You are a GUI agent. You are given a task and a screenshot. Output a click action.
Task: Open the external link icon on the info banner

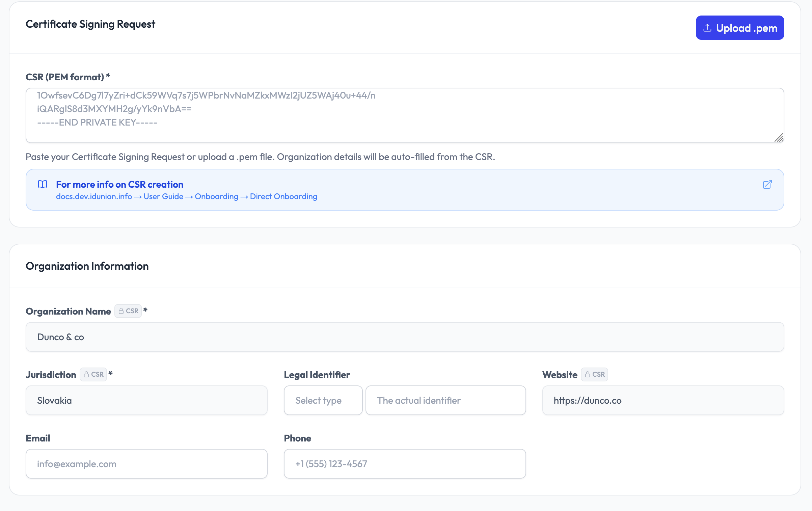point(767,185)
